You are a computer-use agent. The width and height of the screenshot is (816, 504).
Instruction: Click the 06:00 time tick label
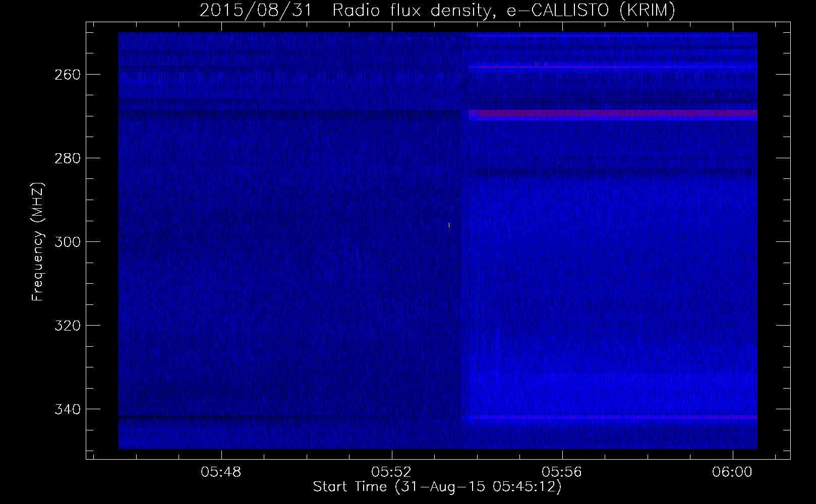[732, 472]
